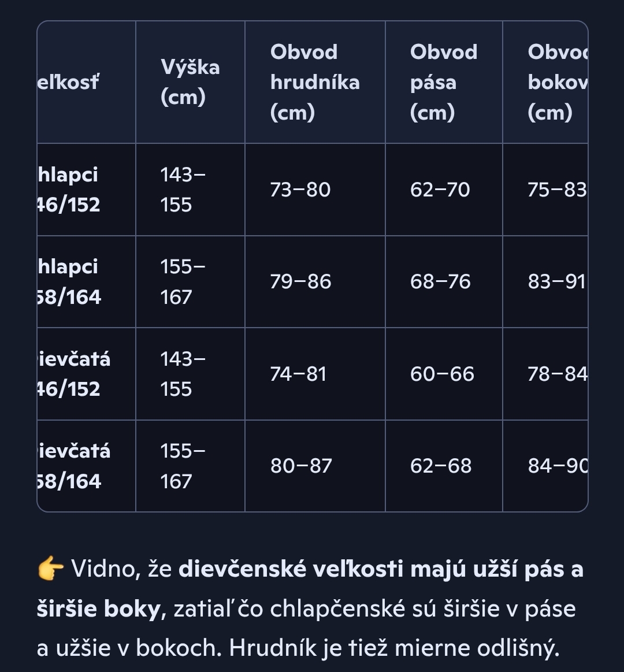Click hip value 75–83 cell

[x=556, y=190]
